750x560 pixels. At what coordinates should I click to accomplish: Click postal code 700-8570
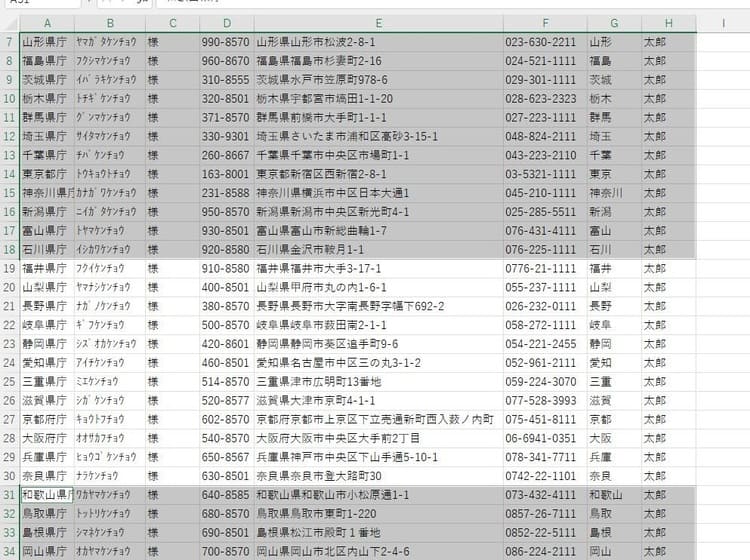coord(227,551)
